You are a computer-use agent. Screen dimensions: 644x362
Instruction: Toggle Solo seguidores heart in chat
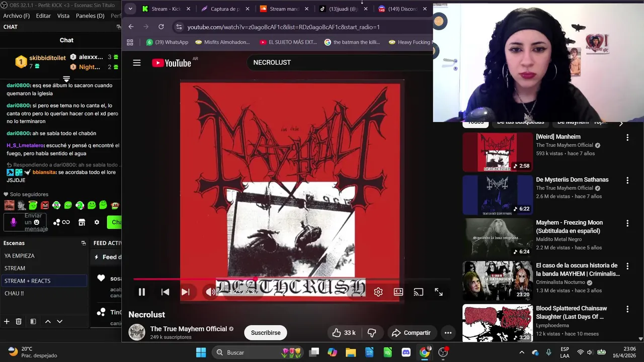(x=6, y=195)
